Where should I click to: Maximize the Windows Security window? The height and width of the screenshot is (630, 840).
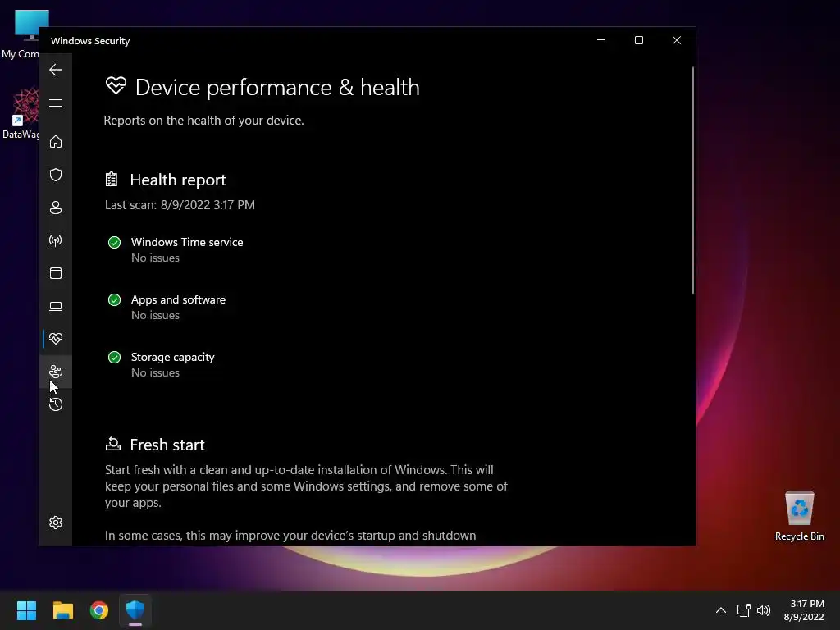pyautogui.click(x=638, y=40)
